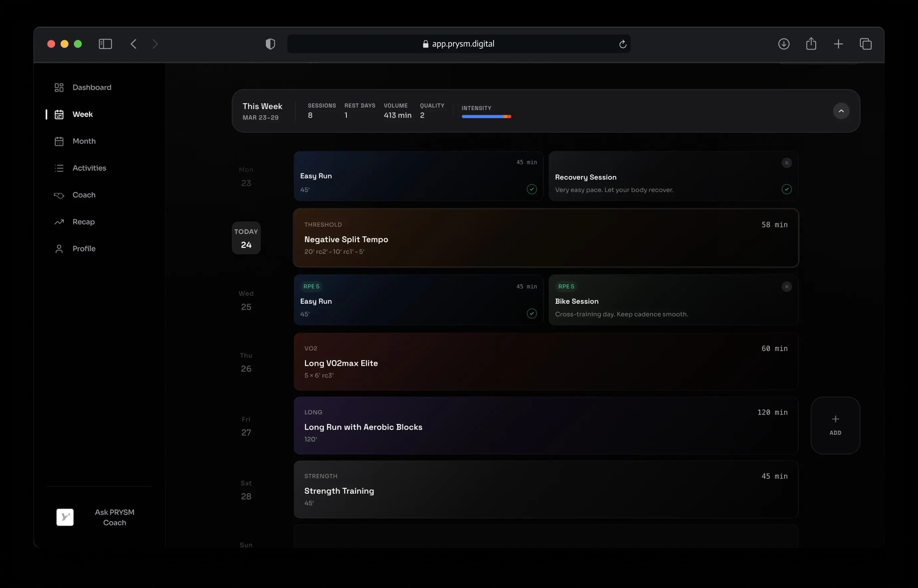918x588 pixels.
Task: Select the Month calendar view
Action: 84,141
